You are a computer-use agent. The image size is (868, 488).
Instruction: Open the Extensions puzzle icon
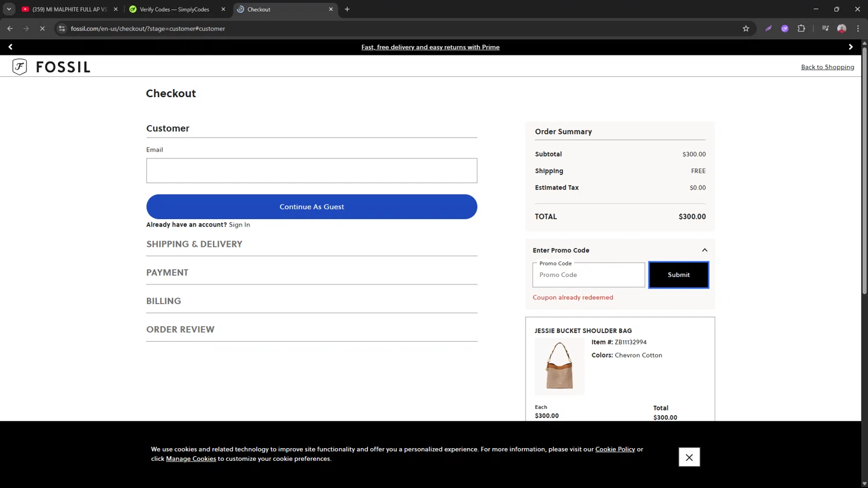(801, 28)
